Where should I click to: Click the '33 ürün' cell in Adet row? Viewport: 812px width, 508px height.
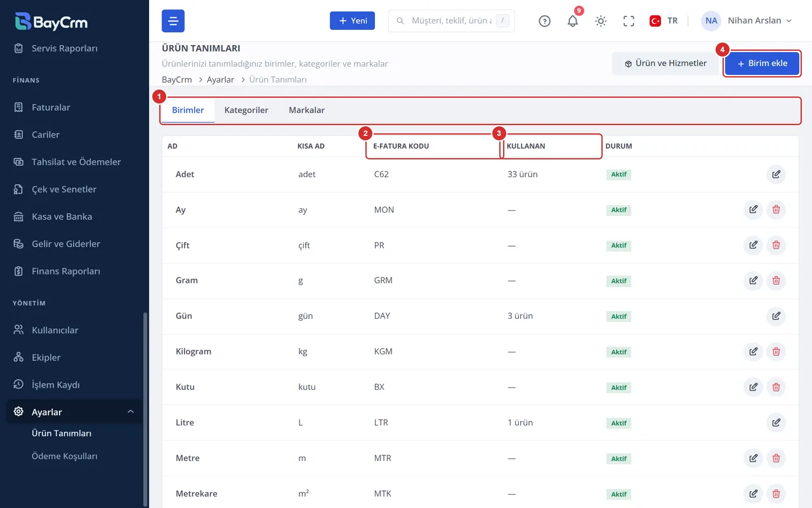tap(523, 174)
